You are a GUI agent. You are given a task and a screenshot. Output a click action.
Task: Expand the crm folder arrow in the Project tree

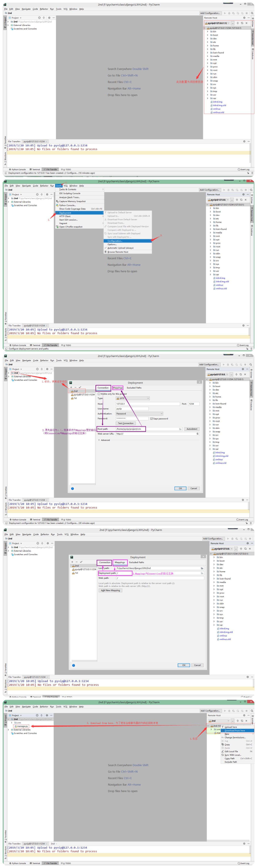(12, 722)
